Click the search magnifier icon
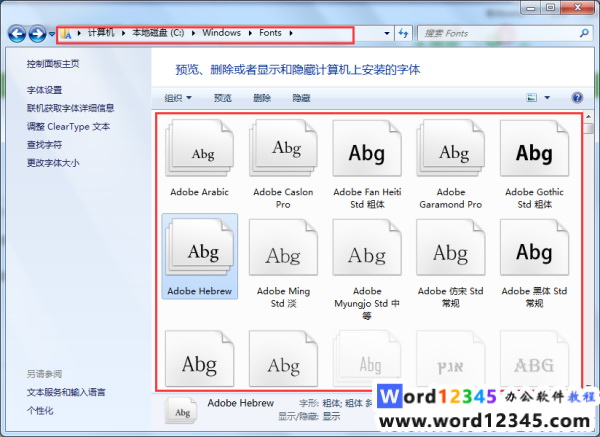Viewport: 600px width, 437px height. [584, 33]
